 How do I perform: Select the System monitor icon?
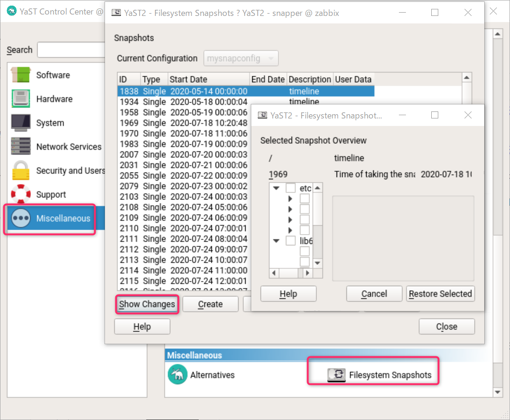coord(21,123)
